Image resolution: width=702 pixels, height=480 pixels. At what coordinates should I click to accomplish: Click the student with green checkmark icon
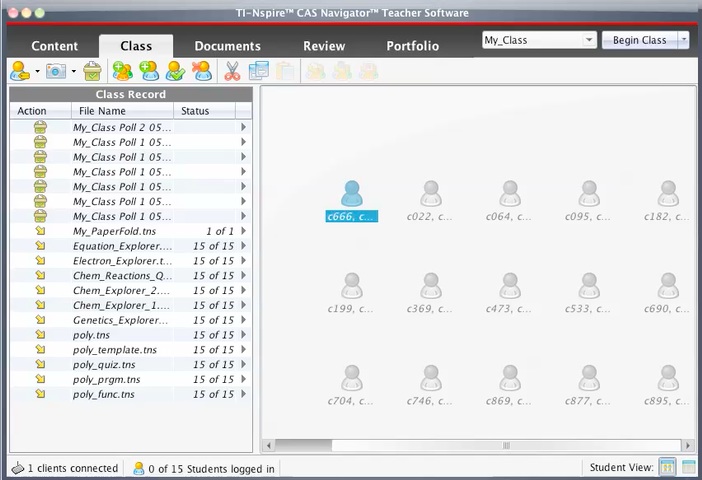[x=176, y=72]
